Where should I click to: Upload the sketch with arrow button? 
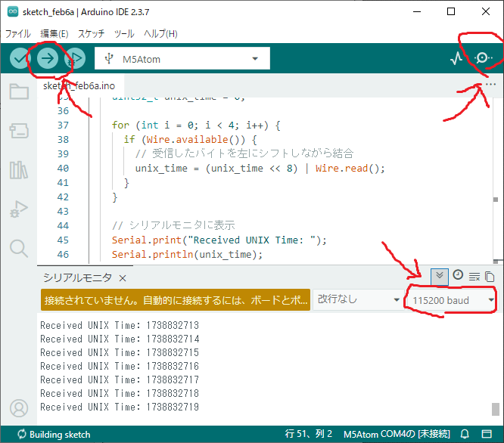[x=47, y=59]
